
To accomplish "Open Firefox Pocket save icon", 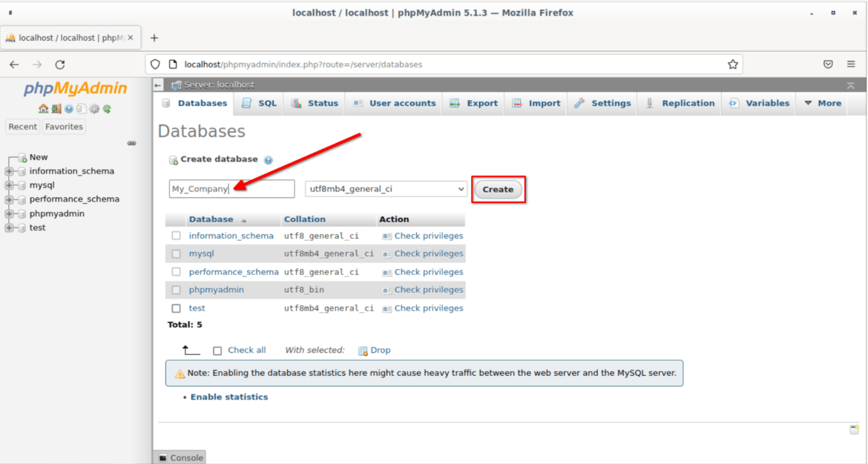I will coord(828,64).
